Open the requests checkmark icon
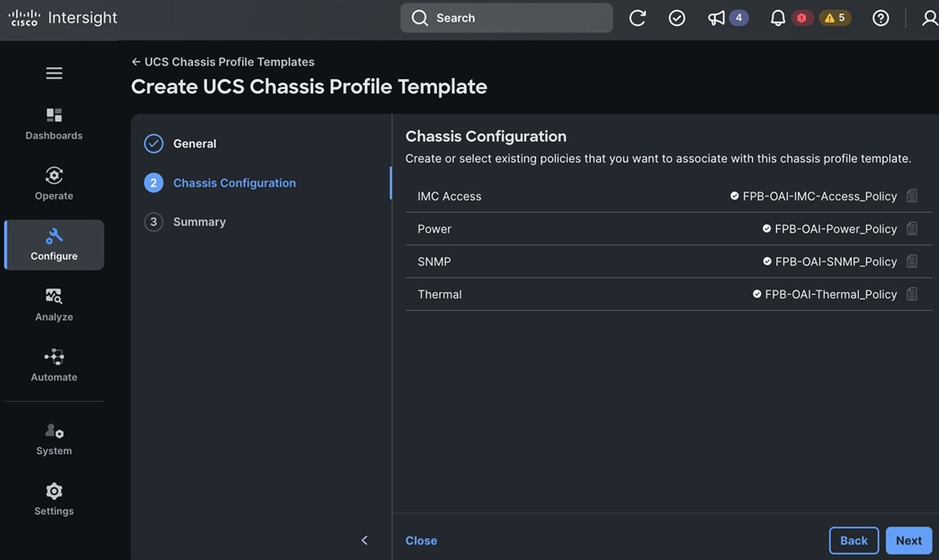This screenshot has width=939, height=560. (676, 18)
